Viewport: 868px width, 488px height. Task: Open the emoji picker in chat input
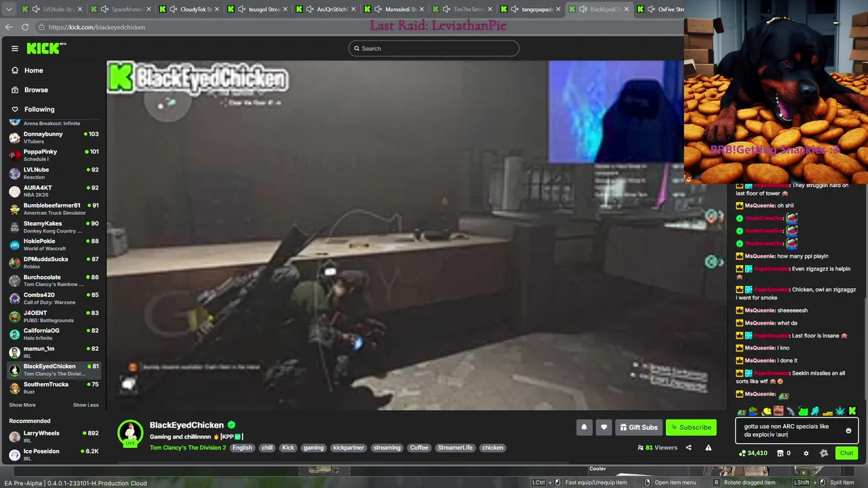(x=848, y=430)
